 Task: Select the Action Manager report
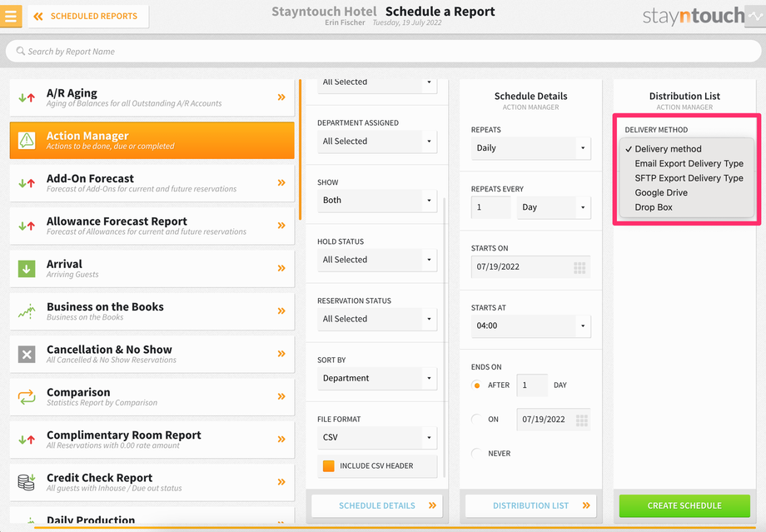pyautogui.click(x=152, y=140)
